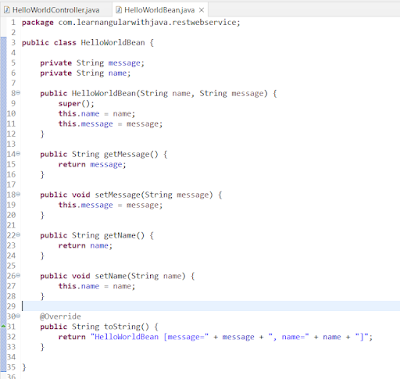Click 'this.name' on line 27
The image size is (400, 379).
(x=79, y=286)
